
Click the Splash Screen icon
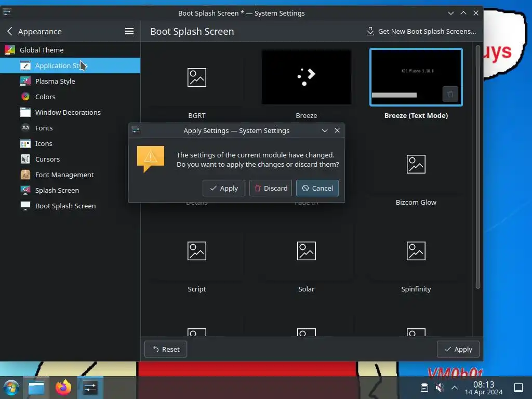point(25,190)
